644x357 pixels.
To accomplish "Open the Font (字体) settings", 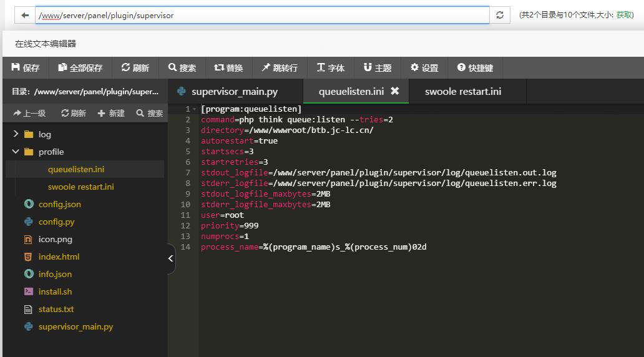I will click(x=330, y=68).
